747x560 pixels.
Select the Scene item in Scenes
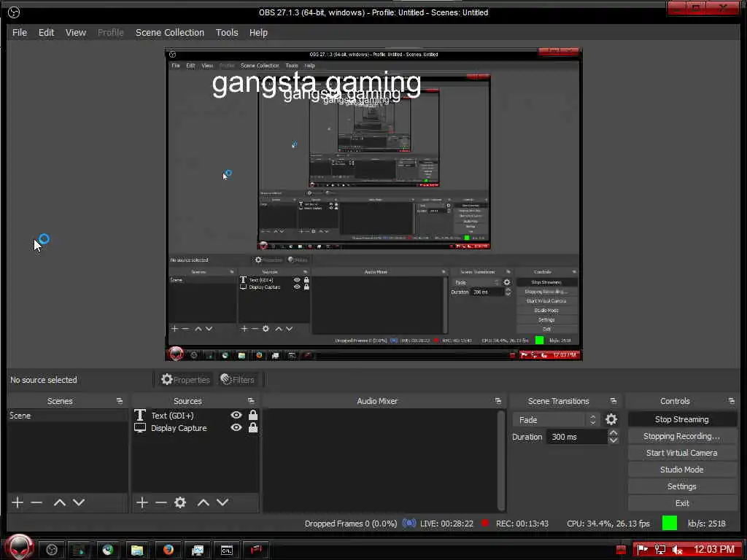click(67, 416)
